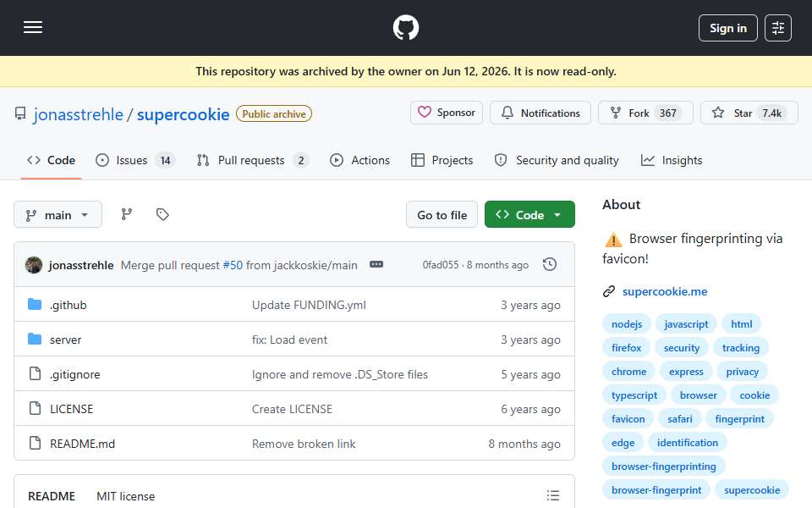Click the Sign in button
The image size is (812, 508).
(x=727, y=28)
